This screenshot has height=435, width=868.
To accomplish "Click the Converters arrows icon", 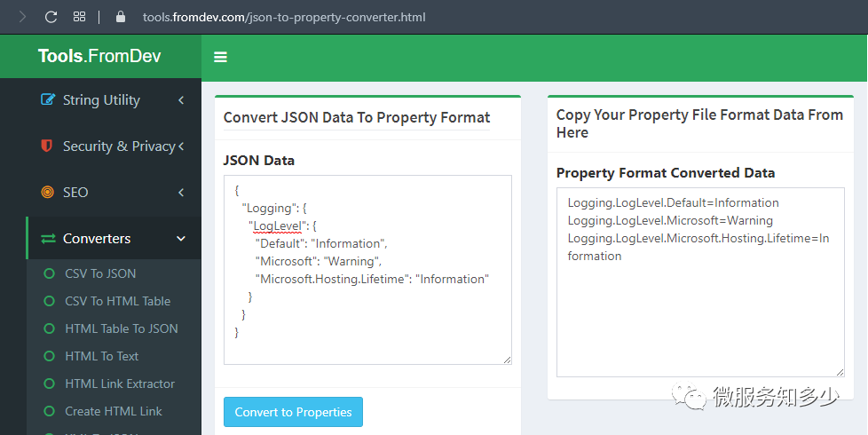I will click(x=48, y=239).
